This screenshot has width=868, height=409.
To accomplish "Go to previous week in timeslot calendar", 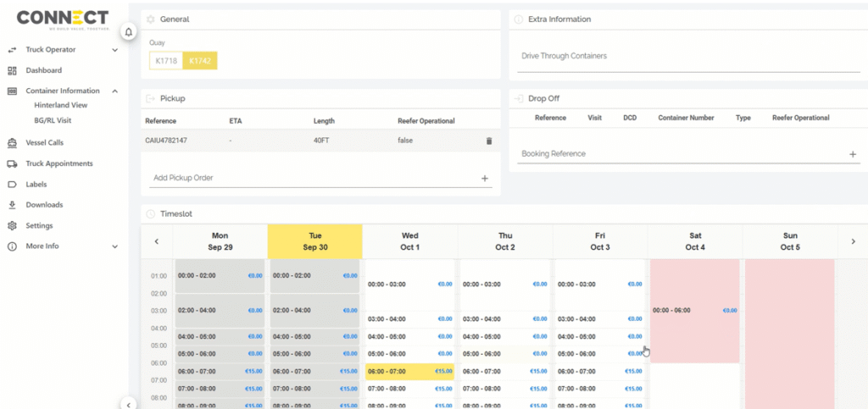I will click(157, 241).
